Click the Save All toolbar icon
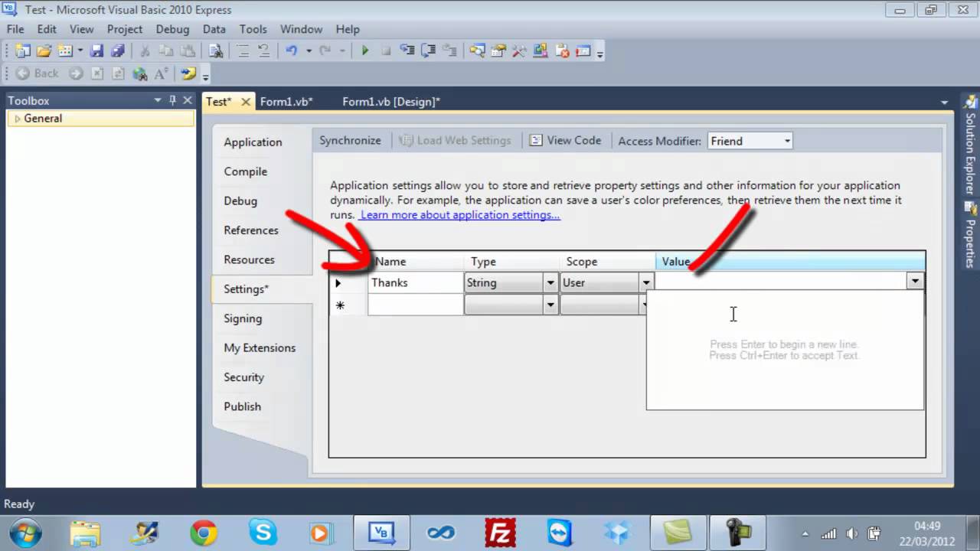 [117, 51]
